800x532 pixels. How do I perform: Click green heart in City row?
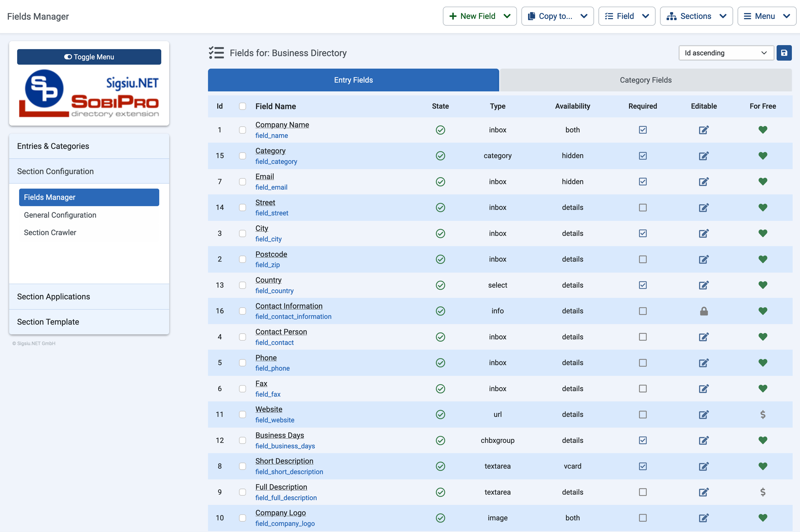(763, 233)
